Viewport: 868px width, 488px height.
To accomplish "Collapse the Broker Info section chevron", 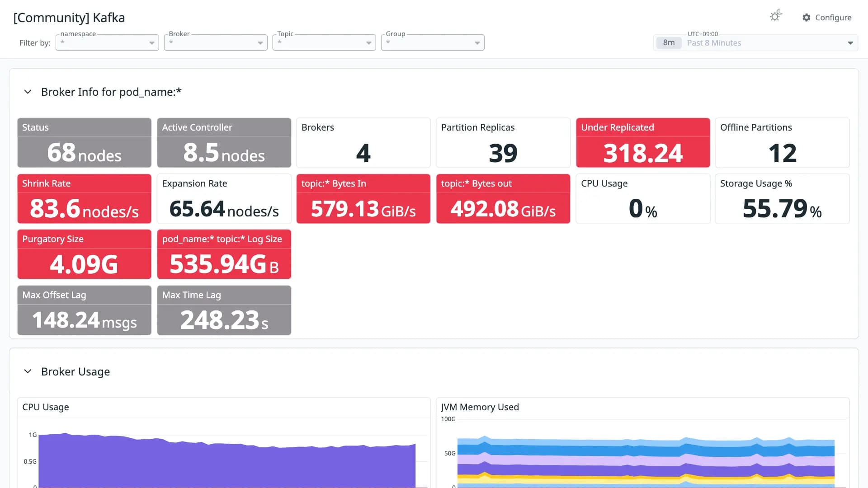I will click(28, 92).
